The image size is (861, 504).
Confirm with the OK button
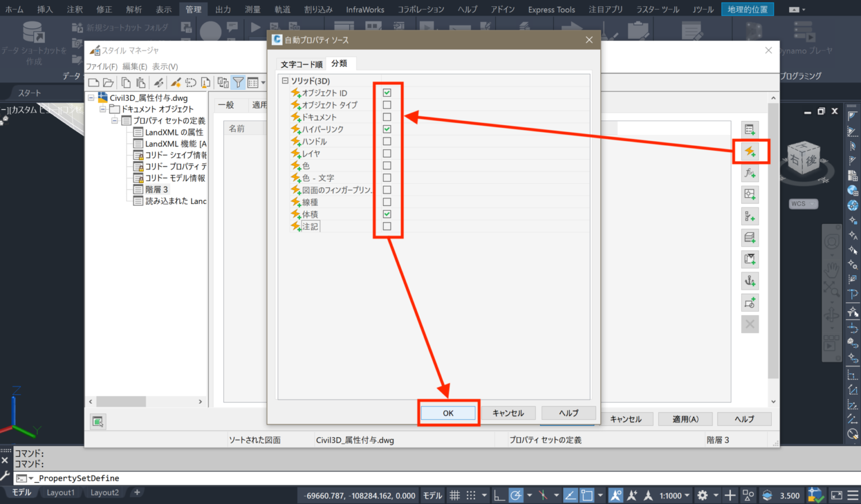pos(448,413)
